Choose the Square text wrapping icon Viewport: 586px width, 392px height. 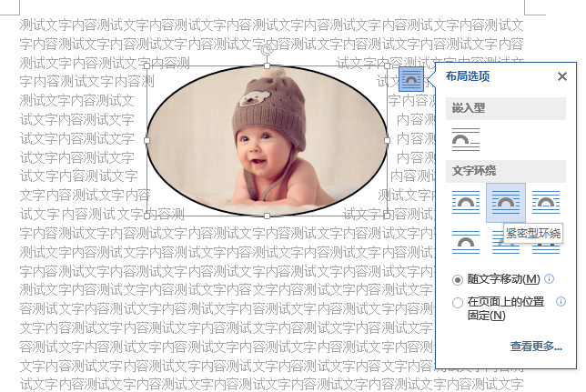tap(466, 203)
